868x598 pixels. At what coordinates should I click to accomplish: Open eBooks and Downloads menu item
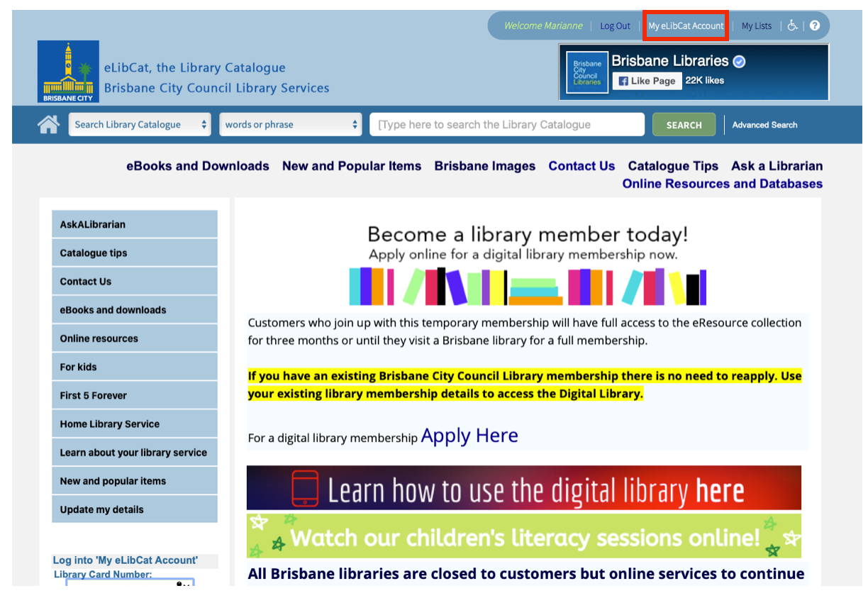pos(198,166)
